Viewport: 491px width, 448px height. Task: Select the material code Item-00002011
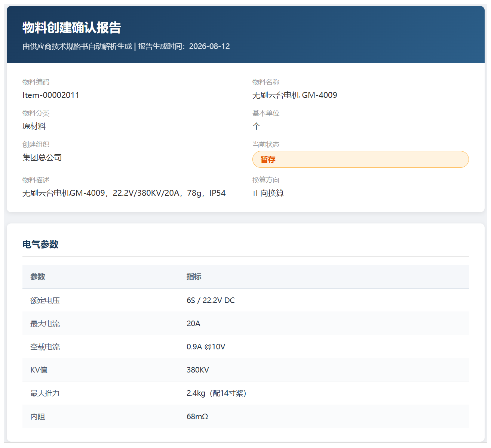[51, 95]
